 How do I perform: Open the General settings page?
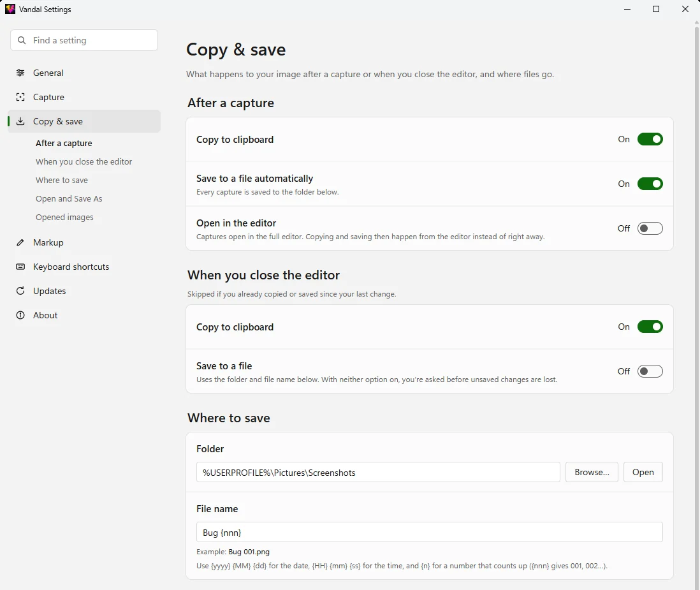(x=84, y=73)
